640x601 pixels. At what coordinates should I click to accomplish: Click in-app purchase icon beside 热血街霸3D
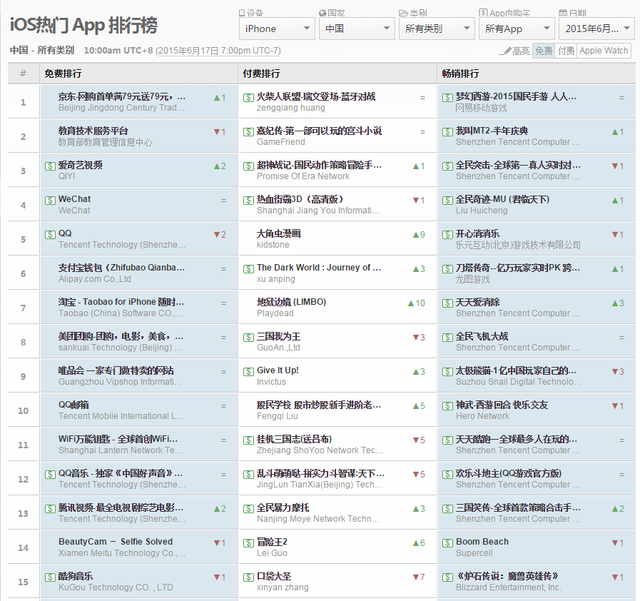tap(248, 200)
